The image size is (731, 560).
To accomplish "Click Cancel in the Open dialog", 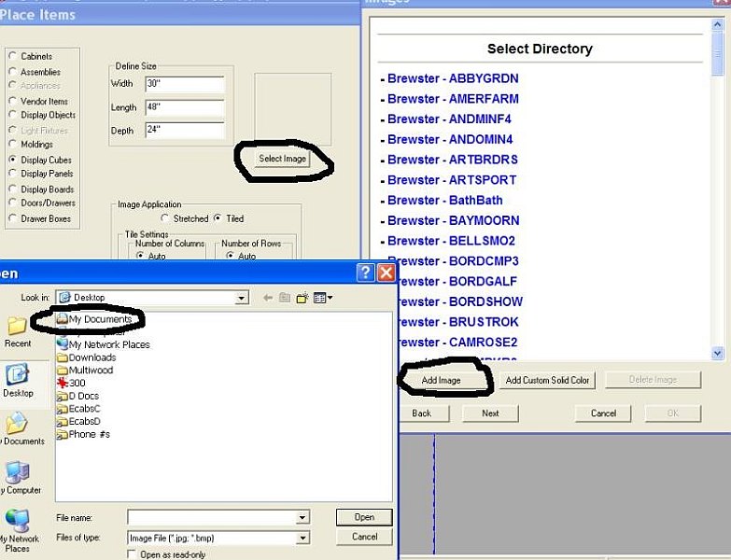I will [x=364, y=537].
